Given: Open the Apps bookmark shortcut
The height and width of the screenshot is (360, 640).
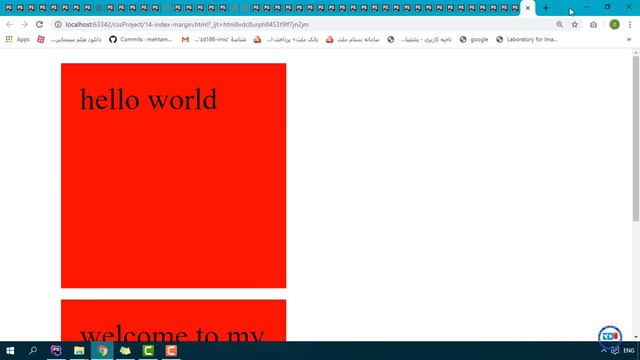Looking at the screenshot, I should 18,40.
